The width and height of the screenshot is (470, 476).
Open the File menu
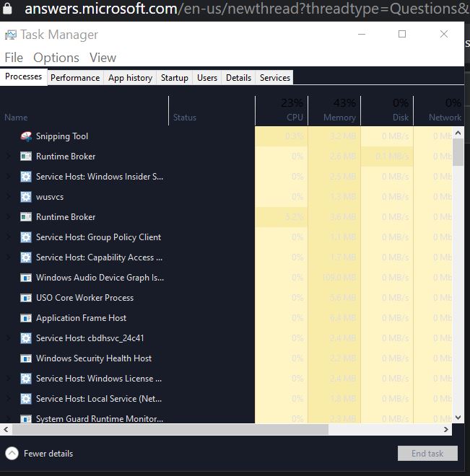tap(14, 58)
